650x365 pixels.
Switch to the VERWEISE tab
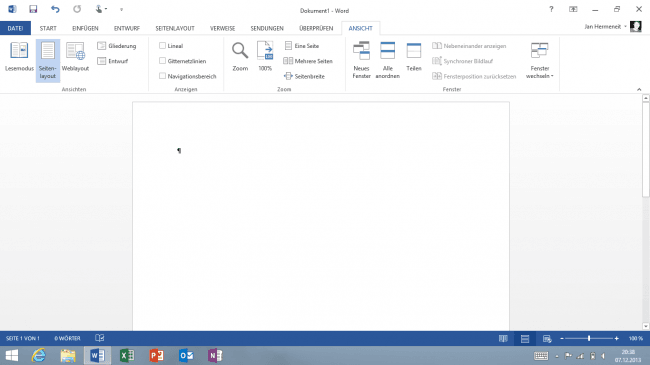click(x=223, y=28)
